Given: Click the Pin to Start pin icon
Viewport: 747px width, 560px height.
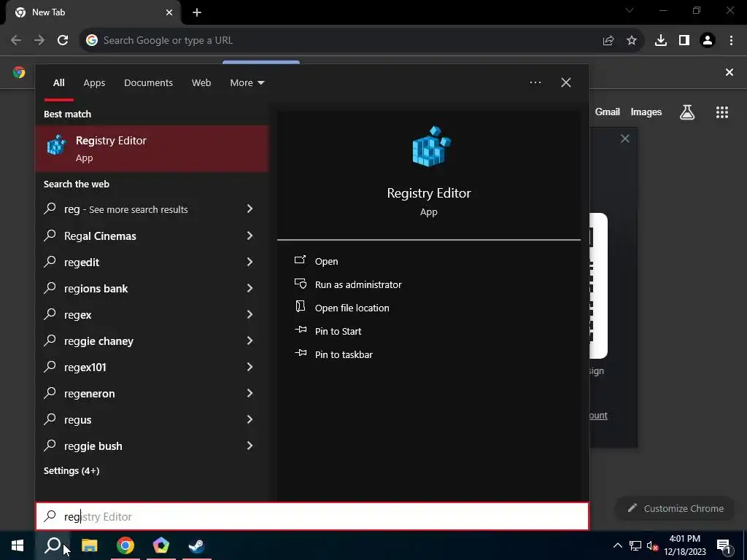Looking at the screenshot, I should coord(301,330).
